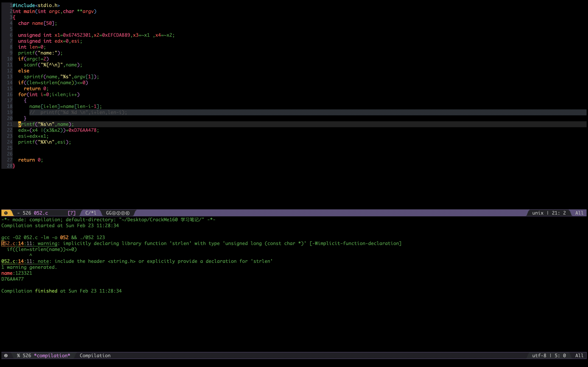Click the window number 1 modeline badge
This screenshot has height=367, width=588.
pos(6,213)
